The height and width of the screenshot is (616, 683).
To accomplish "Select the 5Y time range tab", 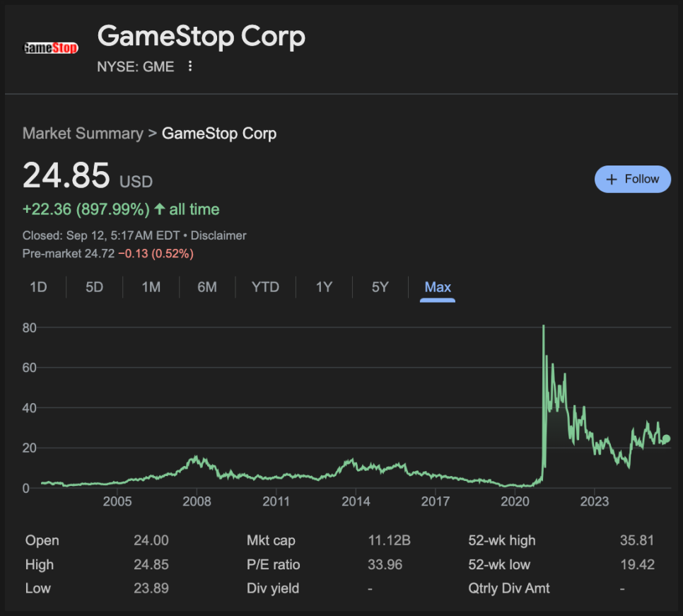I will (x=380, y=287).
